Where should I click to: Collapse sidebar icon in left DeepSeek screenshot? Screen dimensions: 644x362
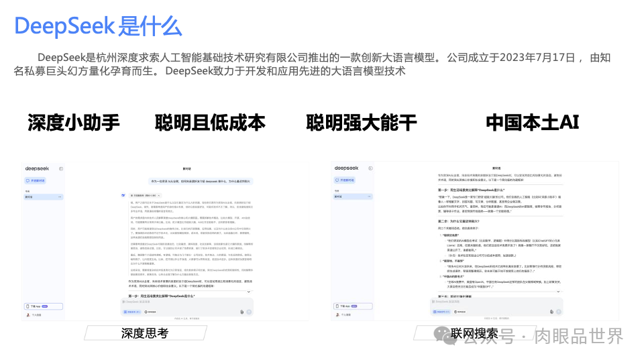(61, 169)
